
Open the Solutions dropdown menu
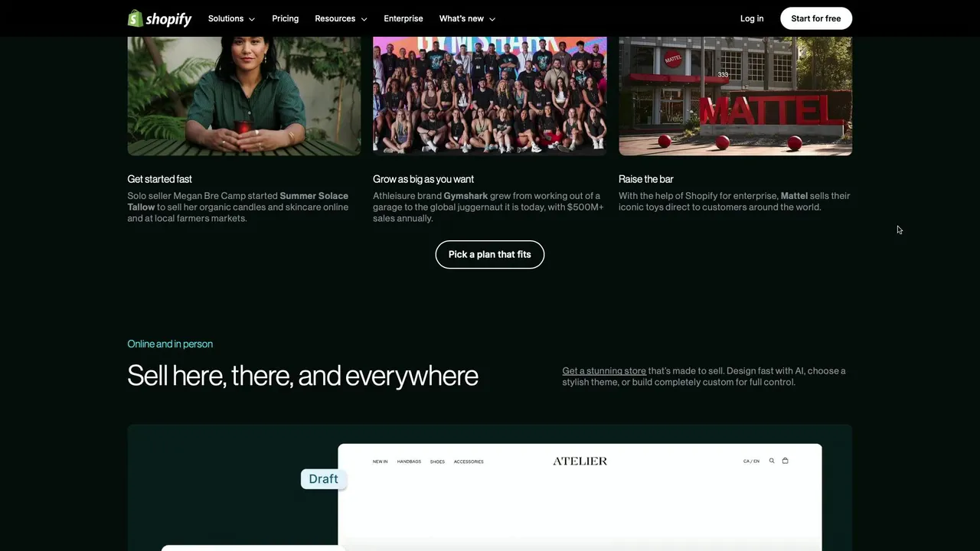(231, 18)
